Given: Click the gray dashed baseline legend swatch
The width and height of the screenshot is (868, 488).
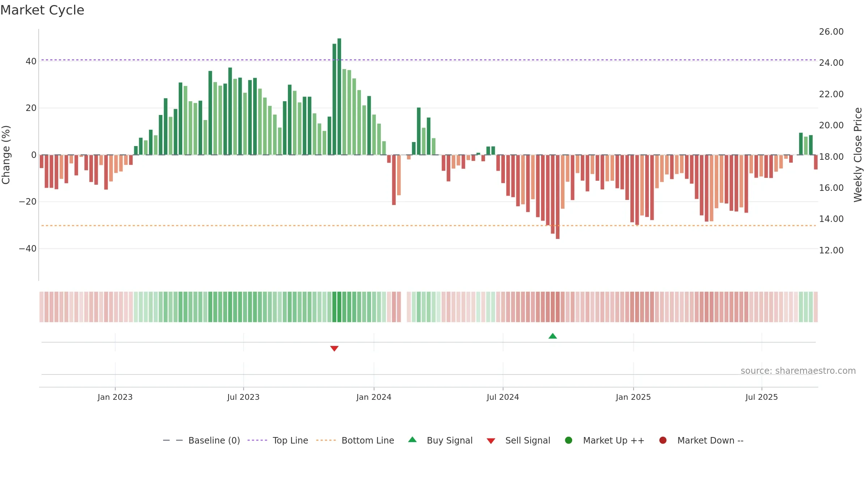Looking at the screenshot, I should [173, 440].
